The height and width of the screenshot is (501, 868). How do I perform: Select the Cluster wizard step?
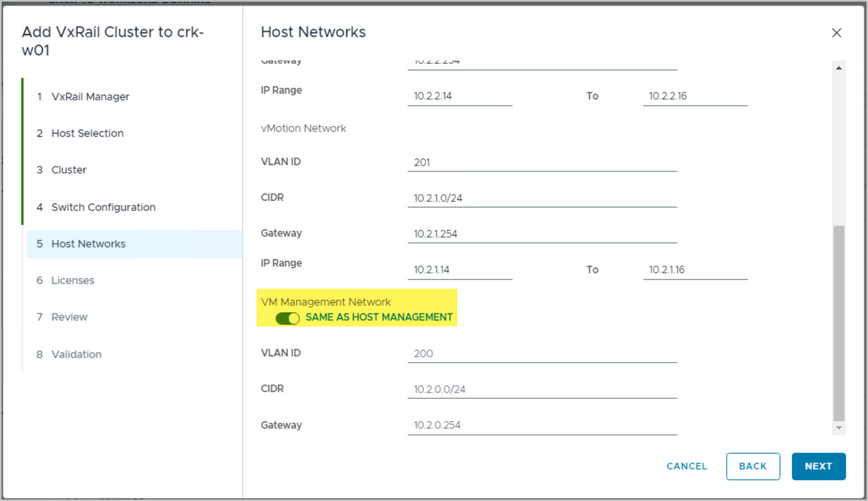[69, 170]
